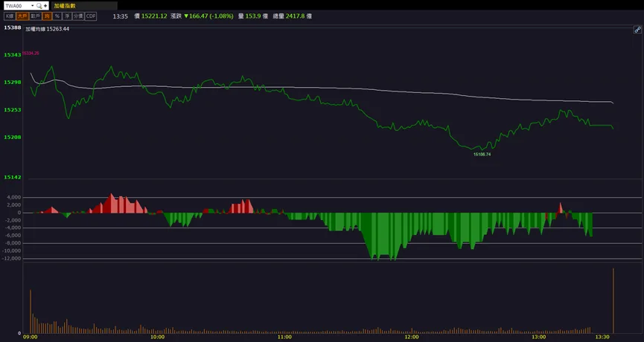The width and height of the screenshot is (644, 342).
Task: Open the TWA00 symbol dropdown arrow
Action: pos(33,6)
